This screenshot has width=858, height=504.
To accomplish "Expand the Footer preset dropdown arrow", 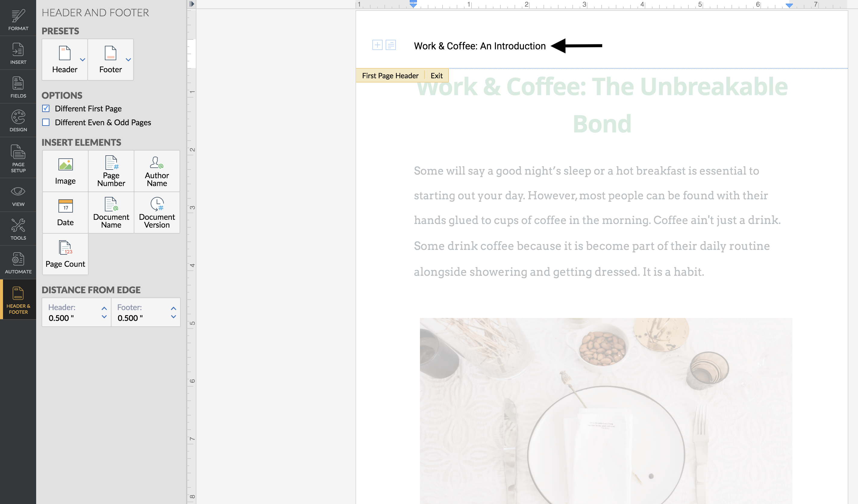I will 128,60.
